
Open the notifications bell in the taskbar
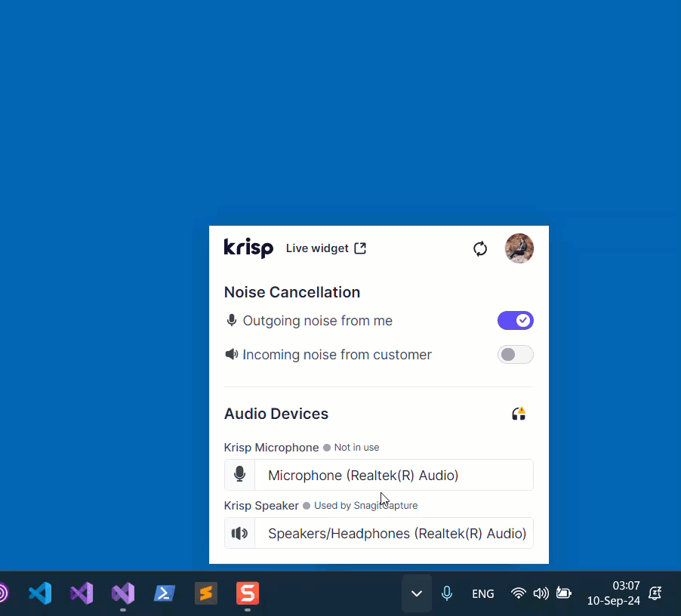pyautogui.click(x=655, y=593)
